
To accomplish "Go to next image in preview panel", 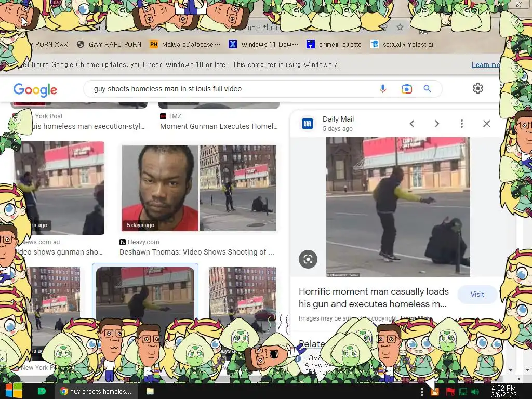I will point(437,124).
